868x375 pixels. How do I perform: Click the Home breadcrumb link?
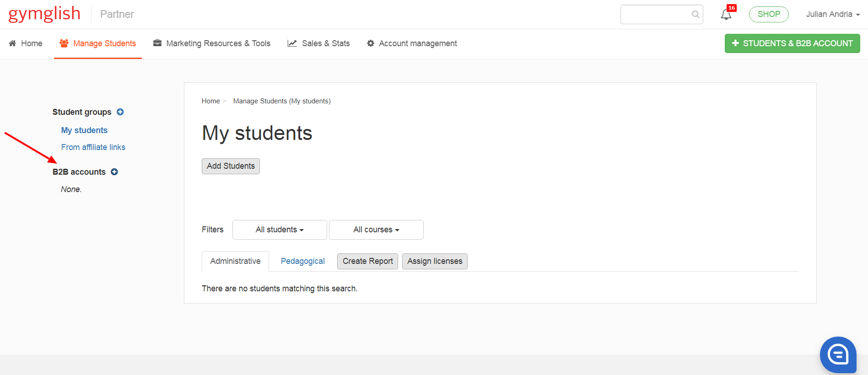[210, 101]
